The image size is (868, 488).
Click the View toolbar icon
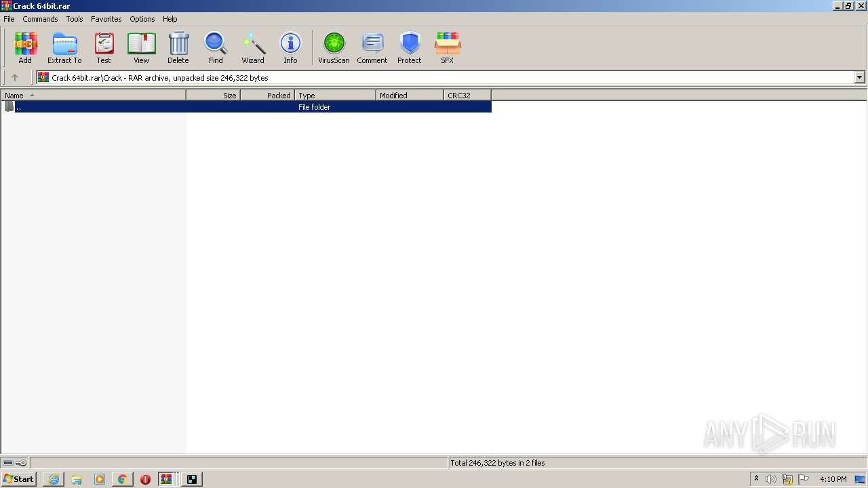pyautogui.click(x=141, y=47)
